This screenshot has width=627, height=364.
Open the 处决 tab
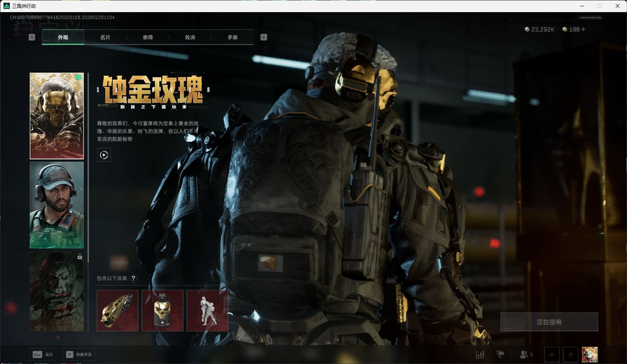point(190,37)
